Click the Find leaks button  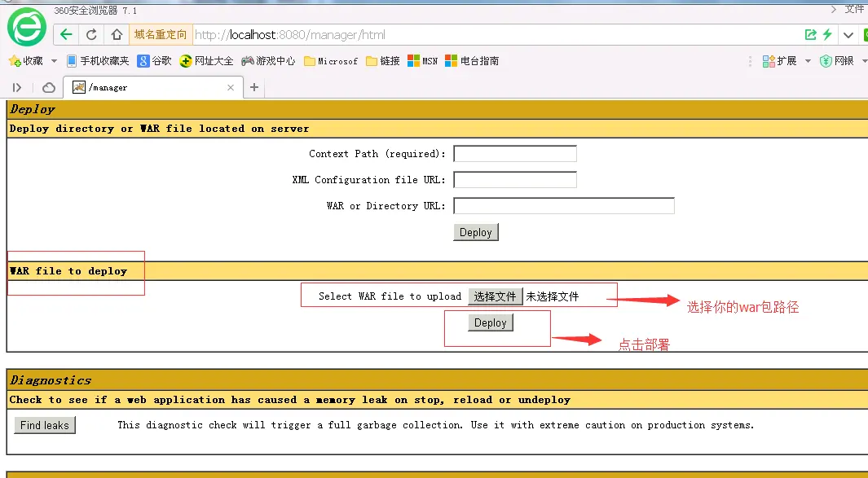tap(45, 425)
